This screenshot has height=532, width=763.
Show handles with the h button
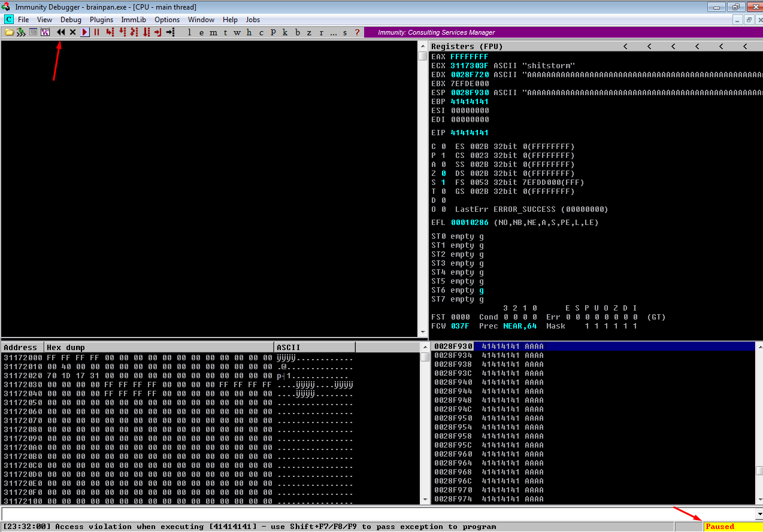pyautogui.click(x=249, y=32)
